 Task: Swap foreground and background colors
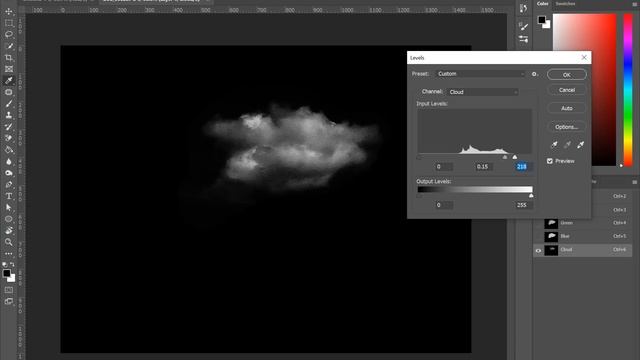coord(12,265)
